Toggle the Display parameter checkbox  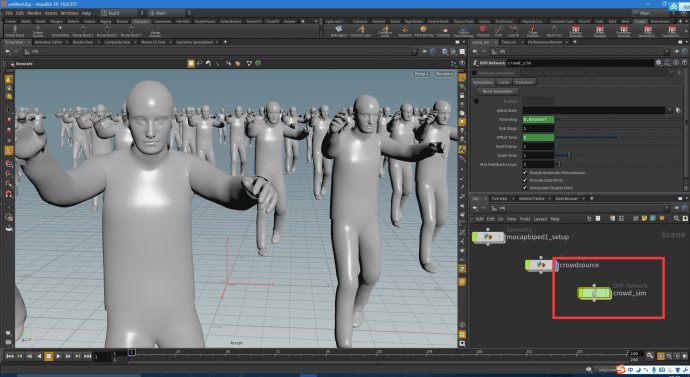coord(476,101)
